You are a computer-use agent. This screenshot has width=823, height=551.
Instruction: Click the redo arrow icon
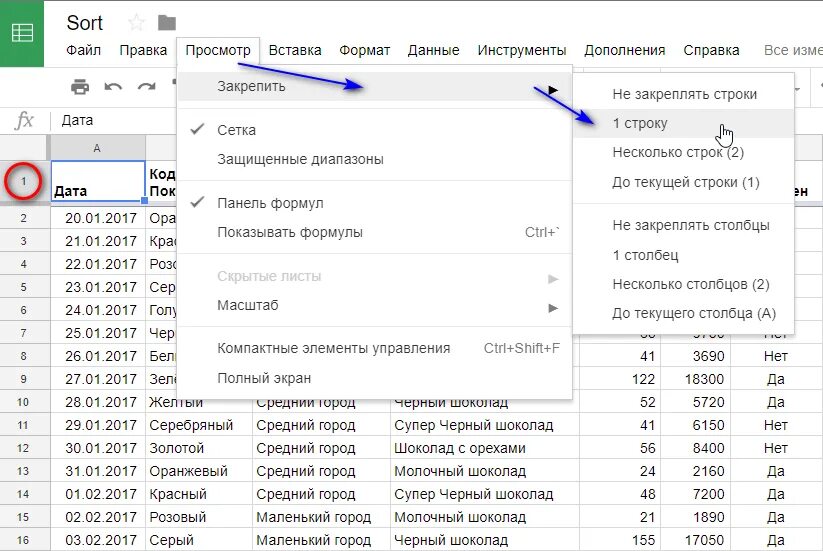tap(146, 87)
